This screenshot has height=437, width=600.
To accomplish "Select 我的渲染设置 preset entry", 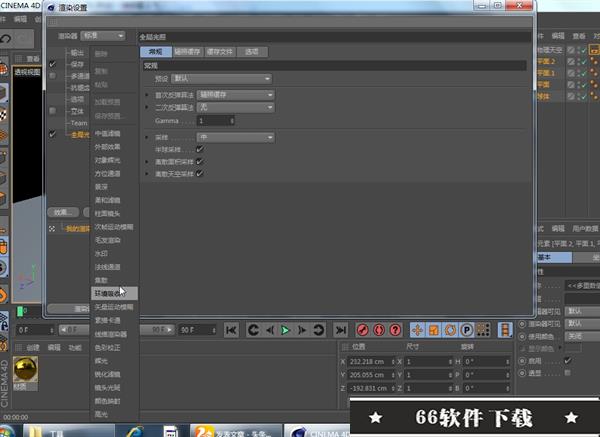I will coord(78,229).
